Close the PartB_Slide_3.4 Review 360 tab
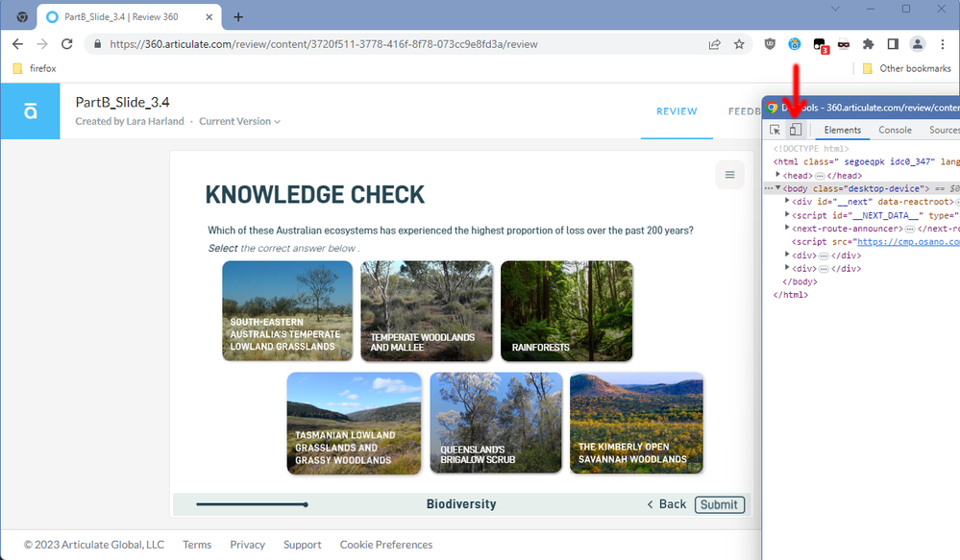The height and width of the screenshot is (560, 960). point(209,17)
